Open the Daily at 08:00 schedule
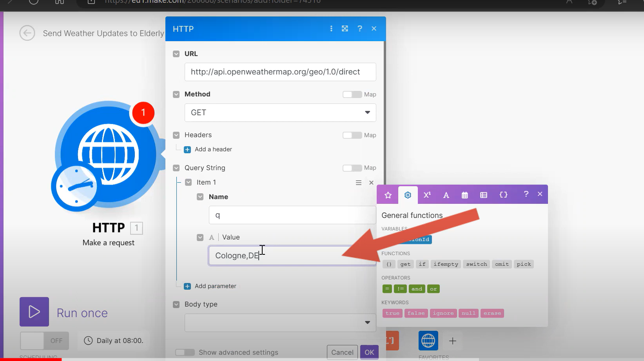 click(x=113, y=341)
